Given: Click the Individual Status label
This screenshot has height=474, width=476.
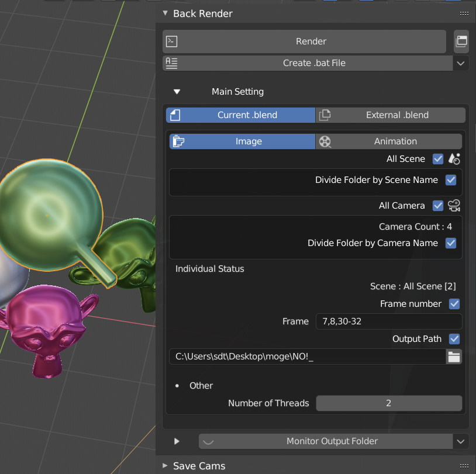Looking at the screenshot, I should click(x=210, y=269).
